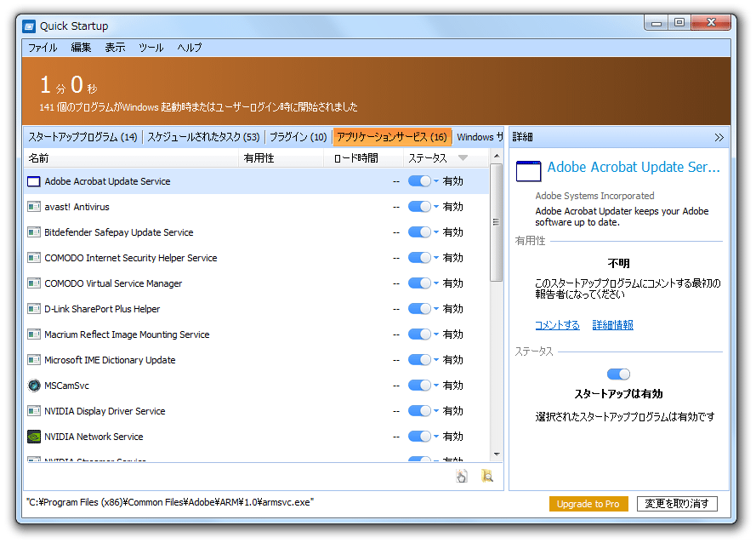This screenshot has width=756, height=543.
Task: Click the NVIDIA Display Driver Service icon
Action: [x=34, y=411]
